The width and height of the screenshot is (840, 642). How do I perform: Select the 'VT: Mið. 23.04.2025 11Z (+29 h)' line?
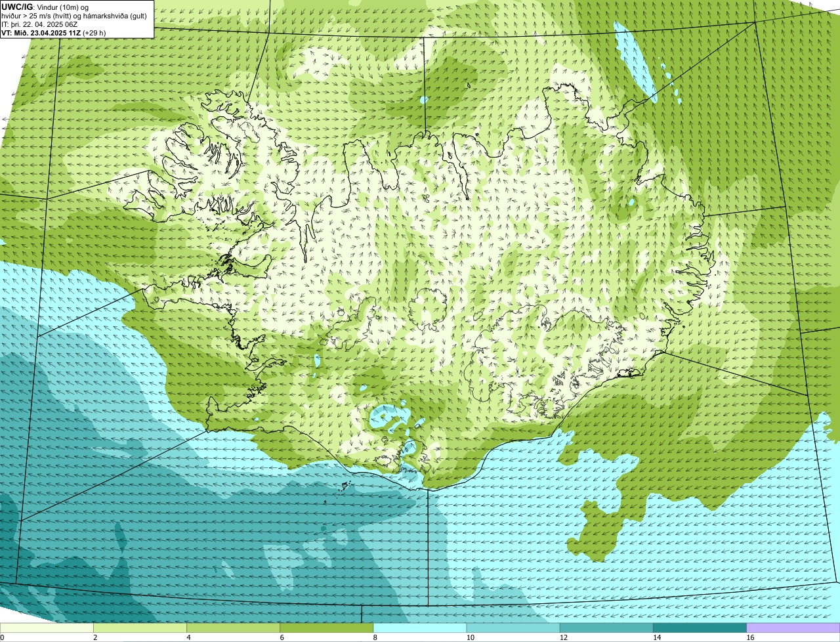(x=54, y=33)
